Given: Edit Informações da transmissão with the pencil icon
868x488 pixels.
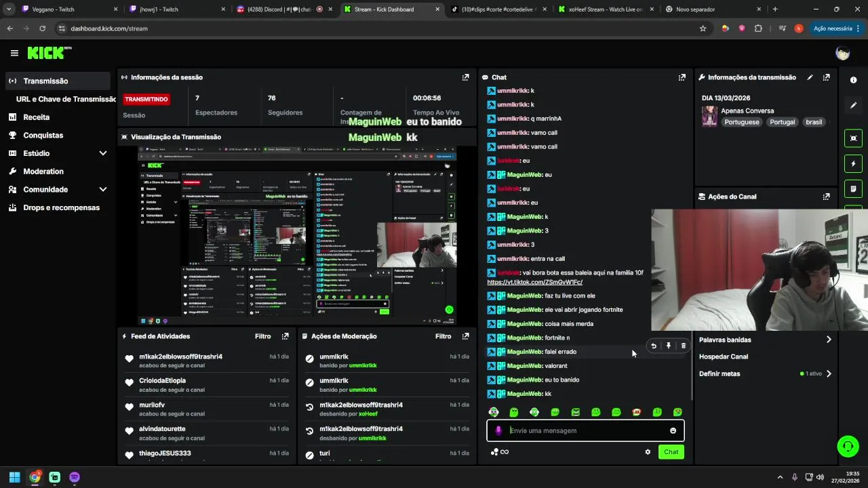Looking at the screenshot, I should [x=810, y=77].
